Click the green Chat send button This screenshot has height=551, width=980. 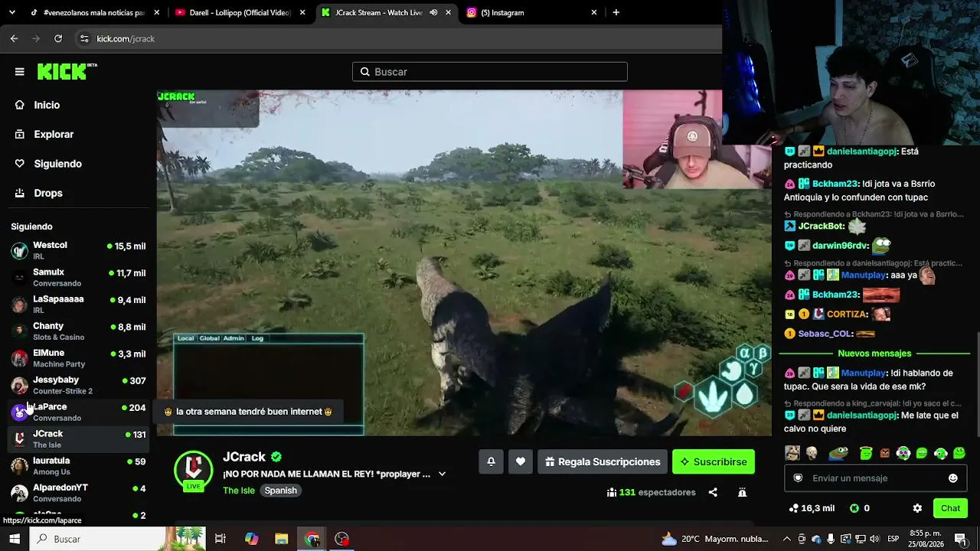coord(950,508)
